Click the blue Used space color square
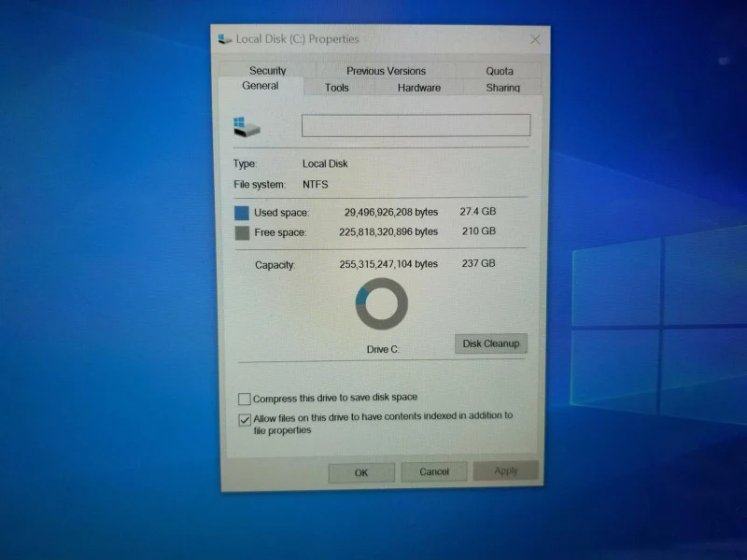The width and height of the screenshot is (747, 560). 242,213
